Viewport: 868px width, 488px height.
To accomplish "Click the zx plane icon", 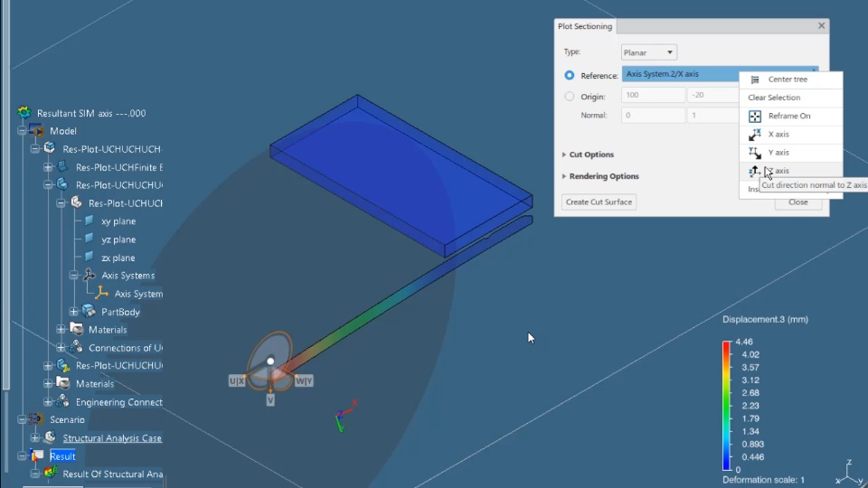I will [89, 258].
